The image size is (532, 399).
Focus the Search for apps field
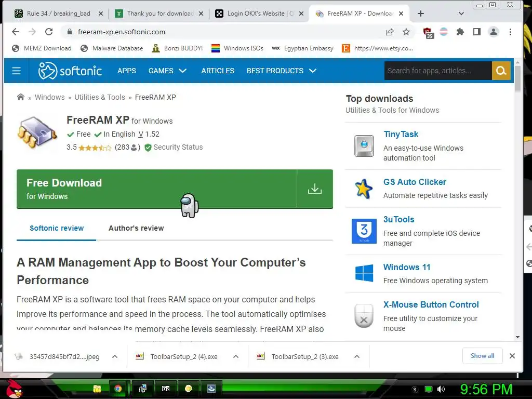click(437, 71)
